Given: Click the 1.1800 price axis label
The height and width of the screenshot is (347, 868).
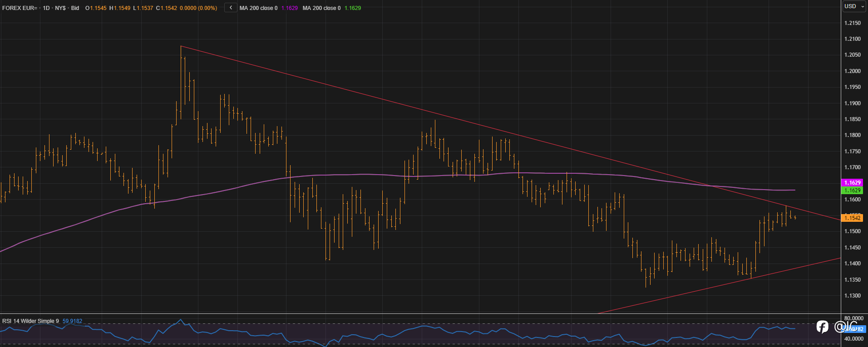Looking at the screenshot, I should point(853,135).
